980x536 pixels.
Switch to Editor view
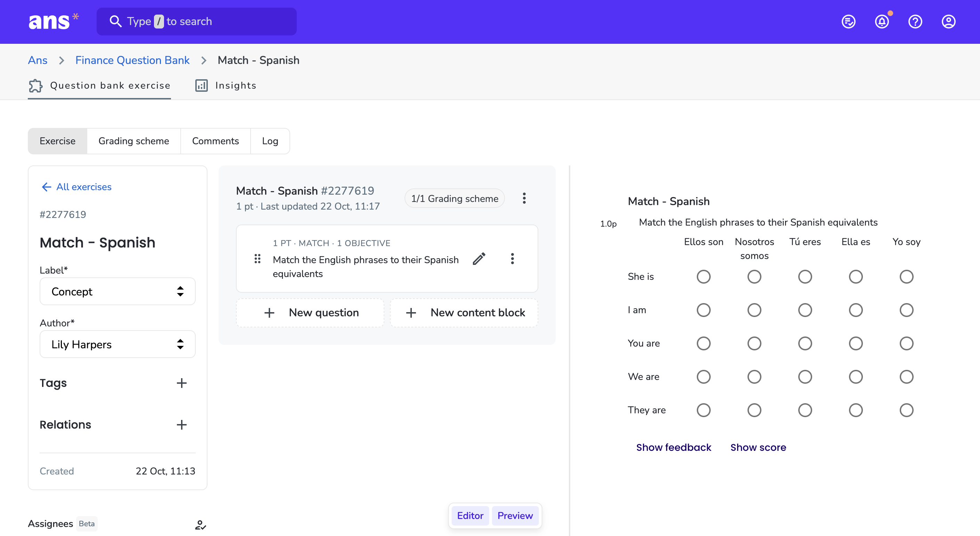pyautogui.click(x=470, y=515)
